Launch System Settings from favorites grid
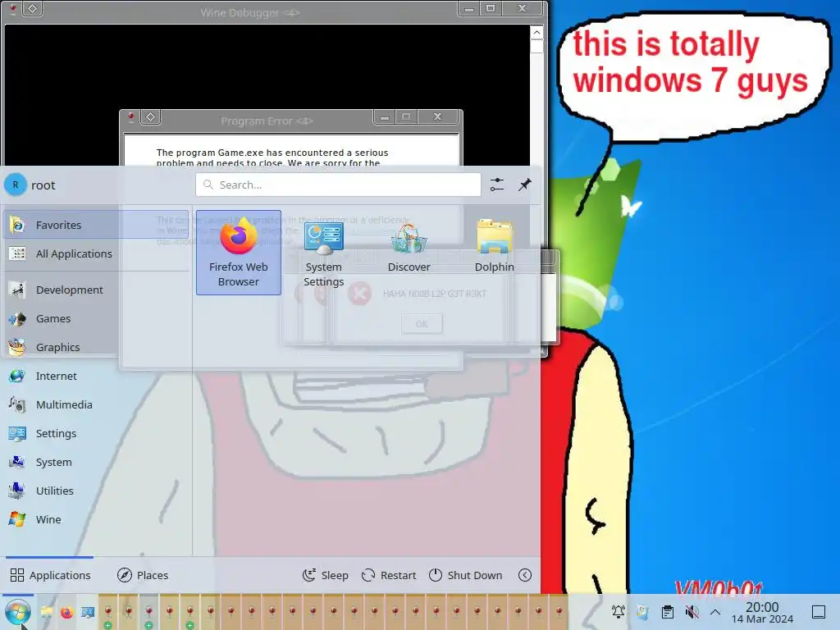The width and height of the screenshot is (840, 630). tap(323, 253)
